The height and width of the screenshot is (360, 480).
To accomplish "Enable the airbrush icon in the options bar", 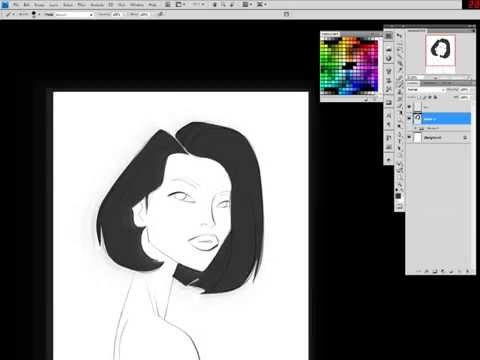I will pos(160,14).
